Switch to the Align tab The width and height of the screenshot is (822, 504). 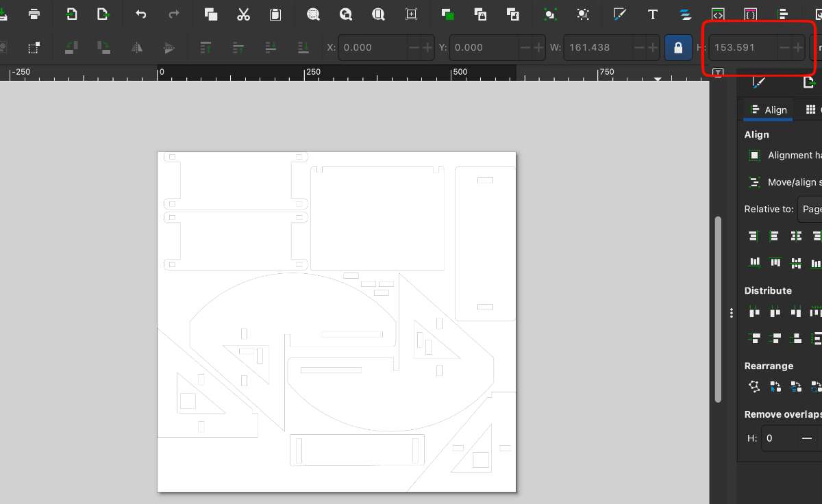coord(768,110)
